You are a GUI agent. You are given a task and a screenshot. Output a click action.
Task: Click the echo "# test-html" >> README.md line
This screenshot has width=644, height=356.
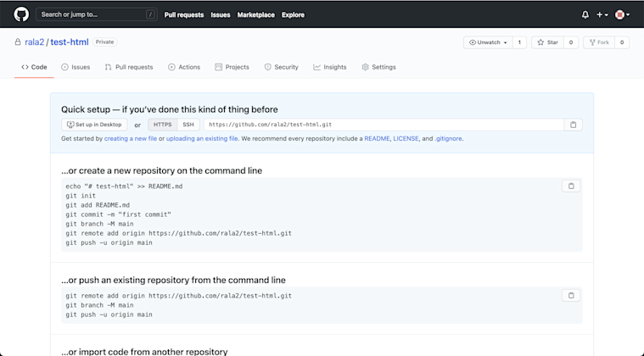click(124, 186)
